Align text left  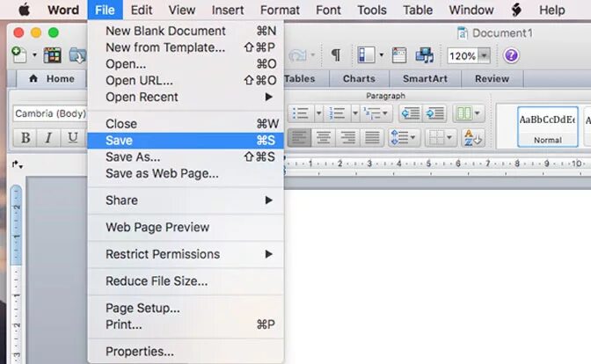click(x=299, y=138)
